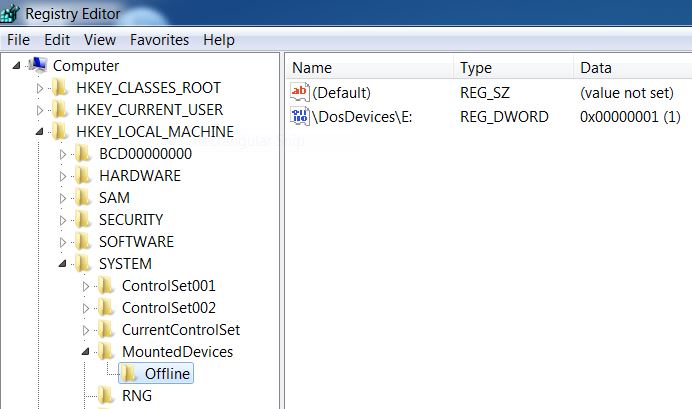Image resolution: width=692 pixels, height=409 pixels.
Task: Click the SECURITY folder icon
Action: [x=83, y=220]
